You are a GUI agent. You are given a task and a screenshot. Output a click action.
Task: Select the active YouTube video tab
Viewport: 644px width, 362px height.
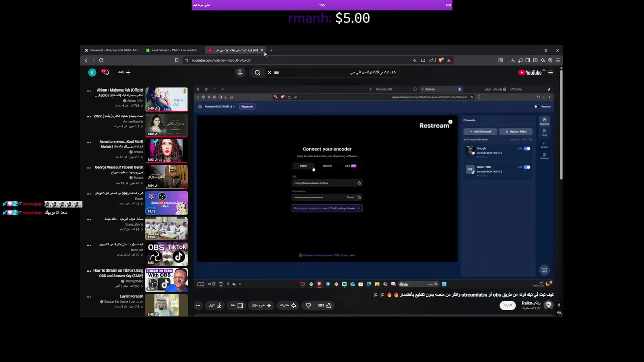point(235,50)
